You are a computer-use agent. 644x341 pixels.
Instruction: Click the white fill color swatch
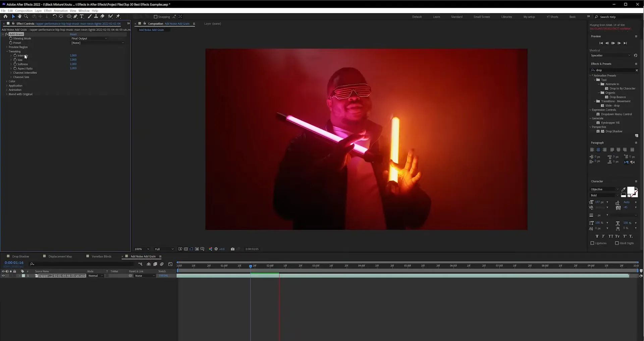631,190
